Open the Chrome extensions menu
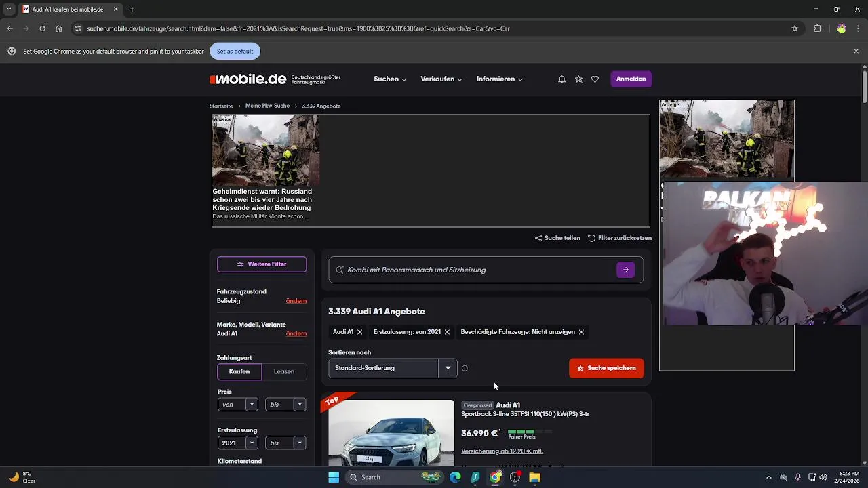 (817, 28)
